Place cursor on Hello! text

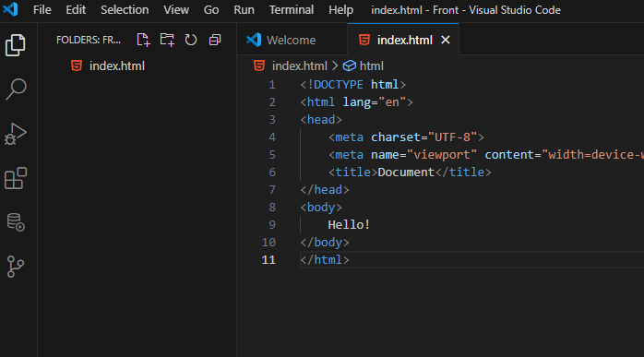(349, 225)
